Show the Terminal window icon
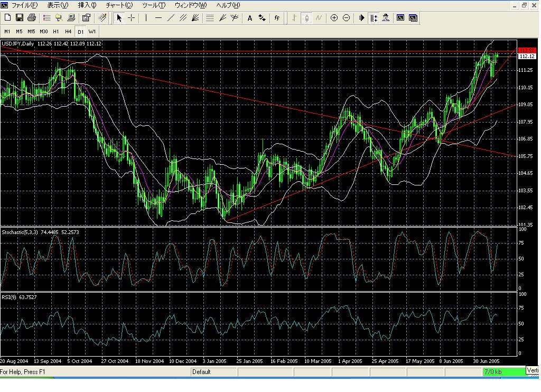 (71, 18)
